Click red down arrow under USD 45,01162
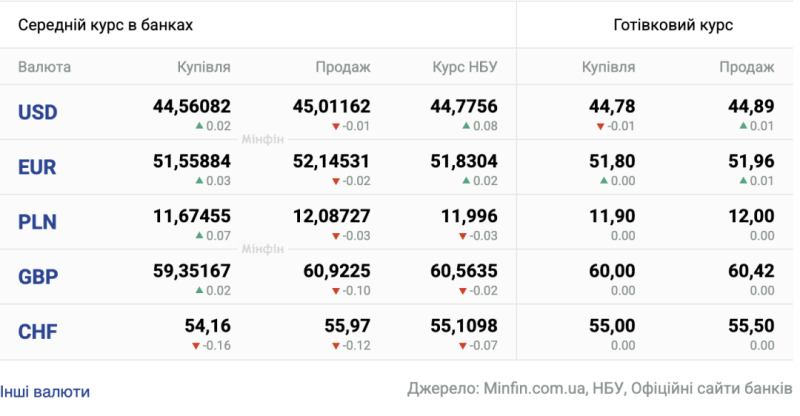800x416 pixels. click(336, 126)
